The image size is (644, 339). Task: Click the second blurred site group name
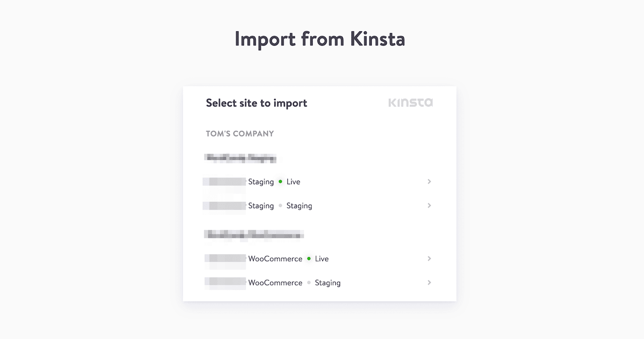coord(253,235)
